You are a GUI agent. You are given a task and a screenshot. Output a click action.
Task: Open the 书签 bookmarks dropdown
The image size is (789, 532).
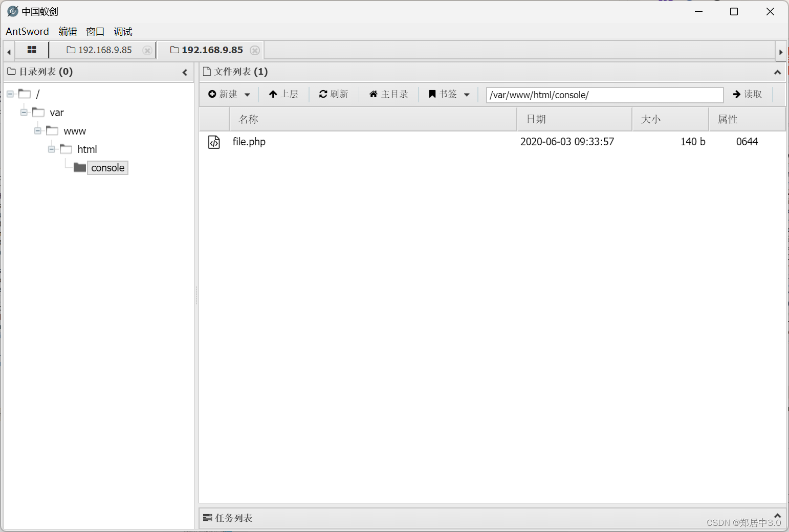[449, 94]
